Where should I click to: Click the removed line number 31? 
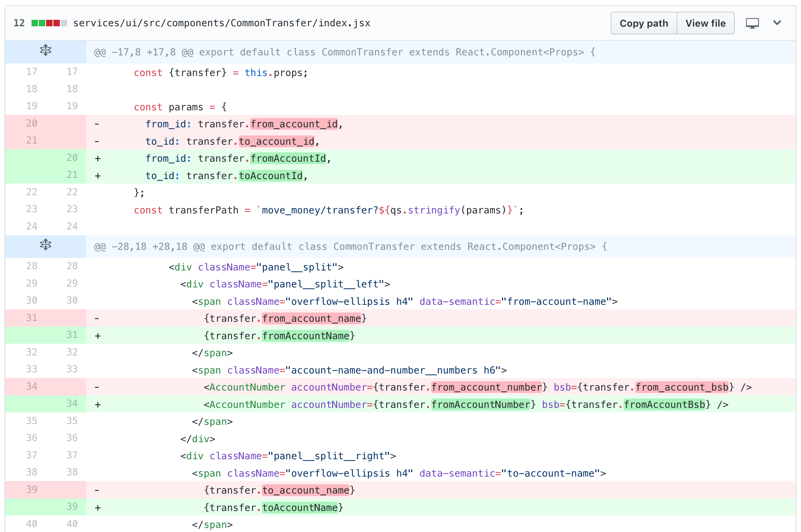[x=32, y=318]
